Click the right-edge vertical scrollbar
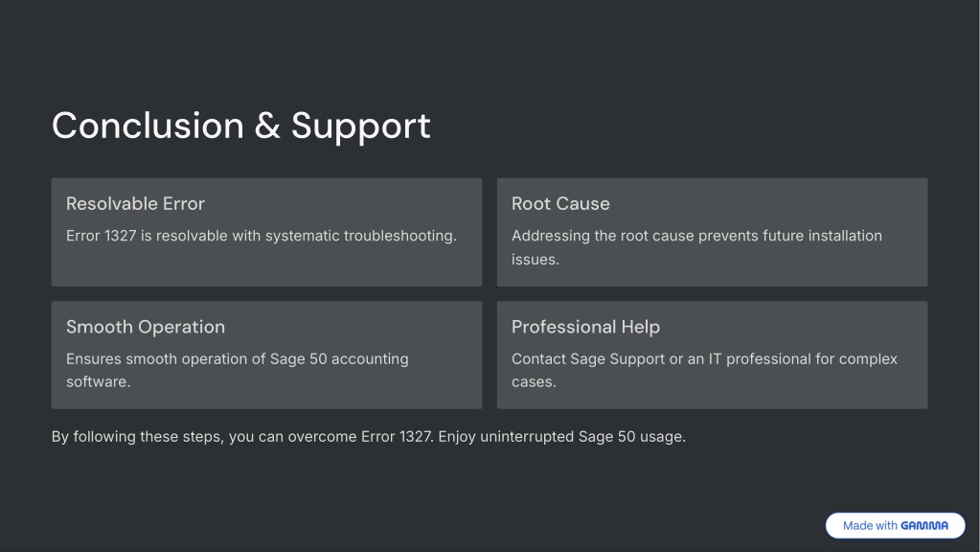The width and height of the screenshot is (980, 552). tap(976, 276)
